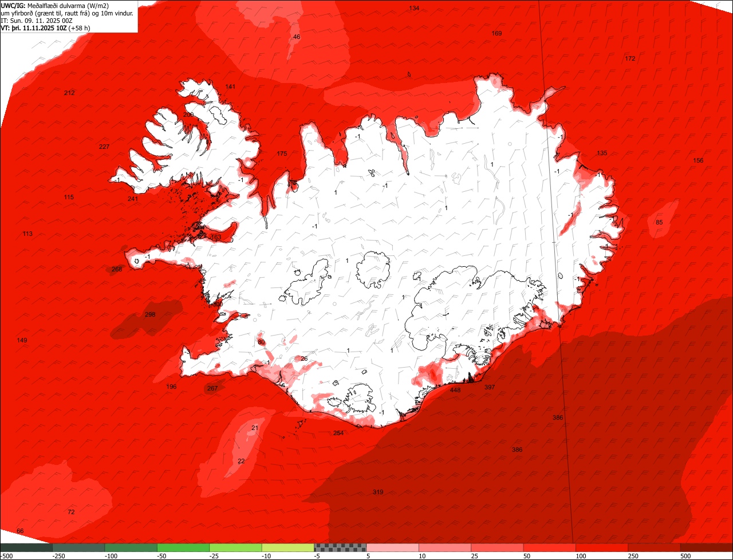Click the flux value 46 in the northern ocean
Viewport: 733px width, 560px height.
(x=296, y=37)
